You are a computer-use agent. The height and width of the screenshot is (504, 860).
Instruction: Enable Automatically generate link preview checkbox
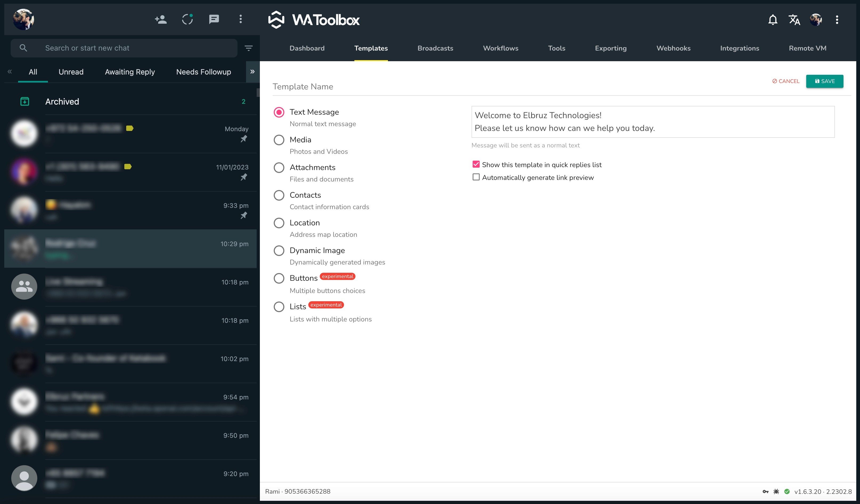click(476, 177)
